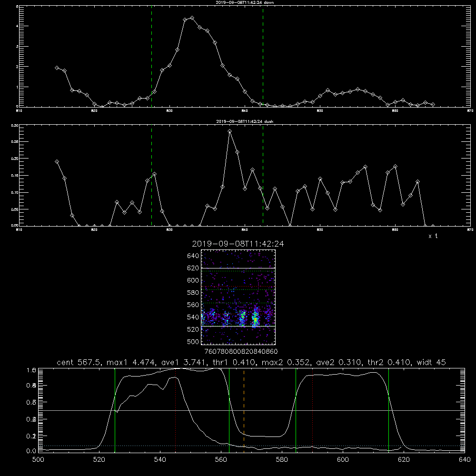Click the '760780800820840860' axis text below the spectrogram

241,351
